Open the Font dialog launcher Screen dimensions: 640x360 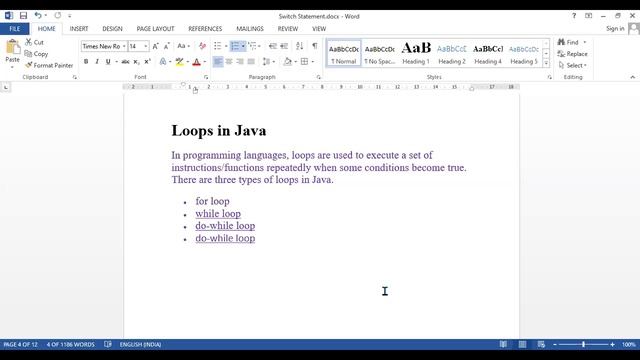click(206, 77)
